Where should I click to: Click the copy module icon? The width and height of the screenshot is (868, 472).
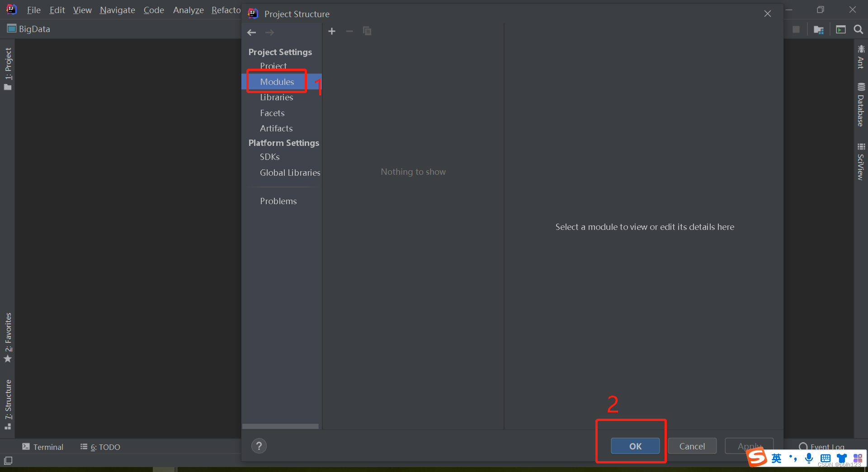(x=367, y=31)
